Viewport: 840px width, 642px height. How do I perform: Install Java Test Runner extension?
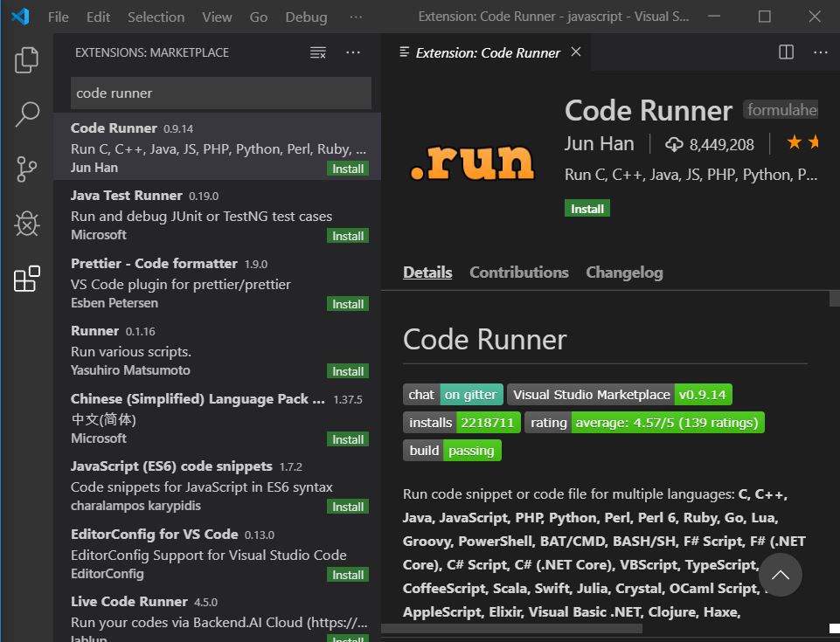click(x=348, y=236)
